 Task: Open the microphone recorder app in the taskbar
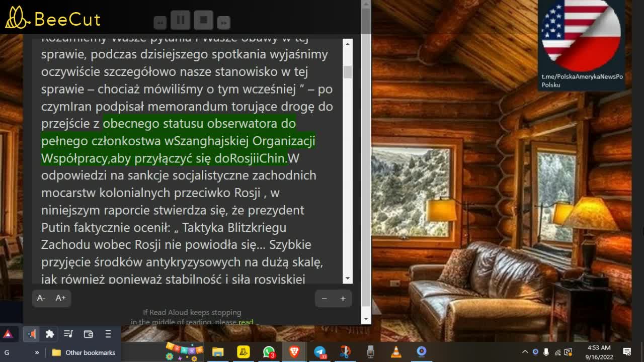pos(371,352)
